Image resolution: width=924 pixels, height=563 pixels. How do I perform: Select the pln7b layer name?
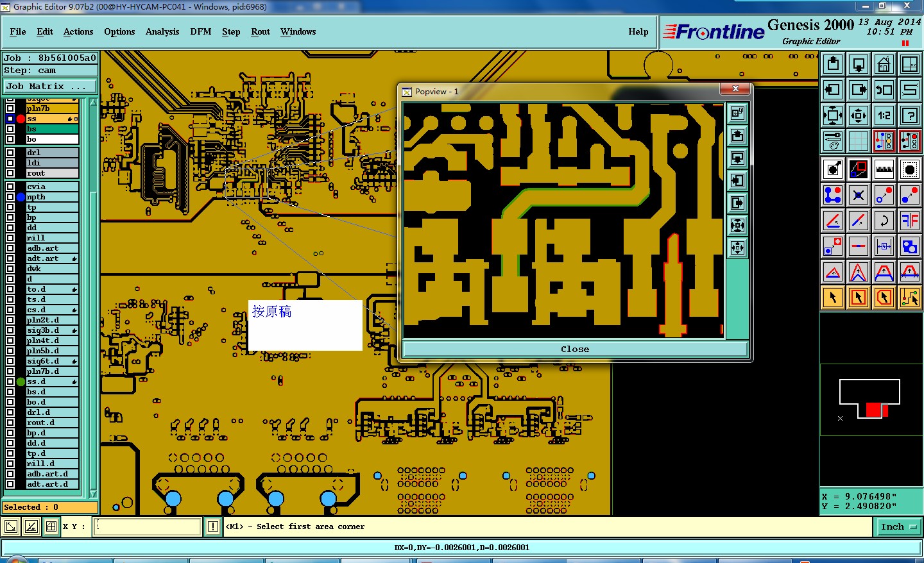pos(52,108)
